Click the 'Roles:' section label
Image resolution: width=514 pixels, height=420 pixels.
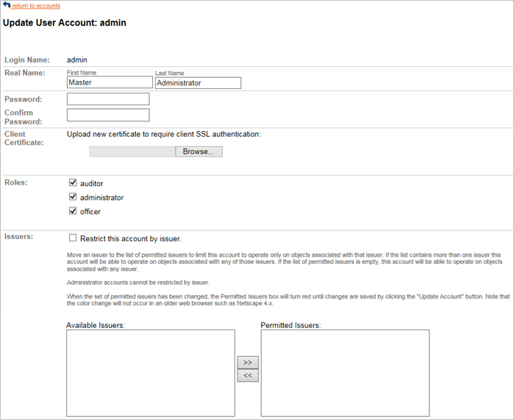pos(16,182)
